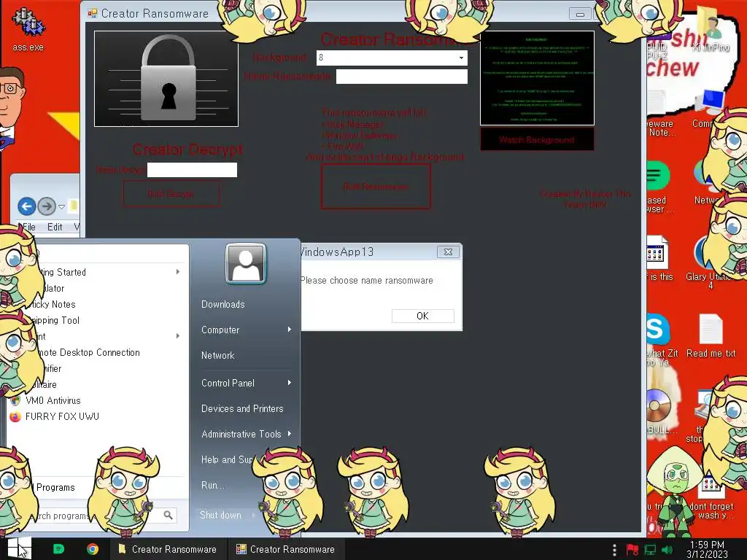Open the Explorer history dropdown arrow
This screenshot has height=560, width=747.
pos(61,206)
